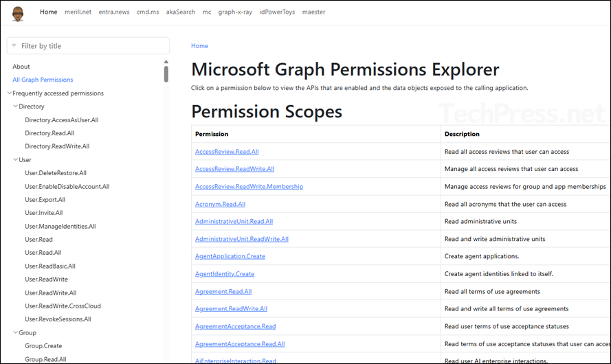611x364 pixels.
Task: Collapse the Group tree node
Action: point(15,333)
